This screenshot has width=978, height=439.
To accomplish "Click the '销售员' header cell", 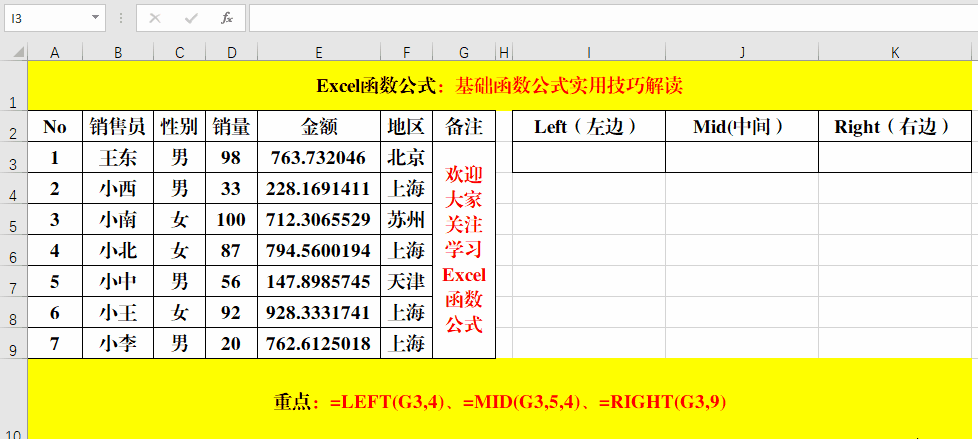I will pyautogui.click(x=118, y=127).
